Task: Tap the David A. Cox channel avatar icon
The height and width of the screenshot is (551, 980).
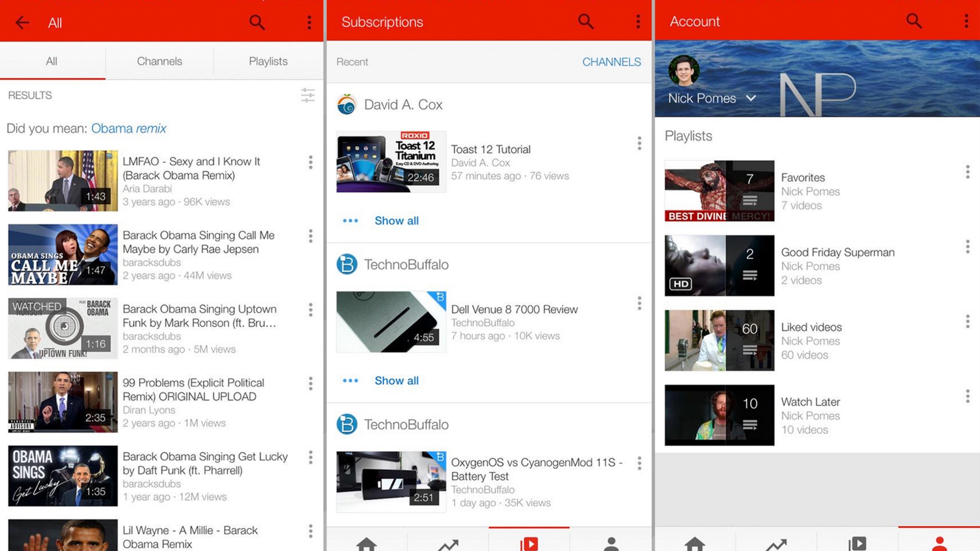Action: click(x=347, y=105)
